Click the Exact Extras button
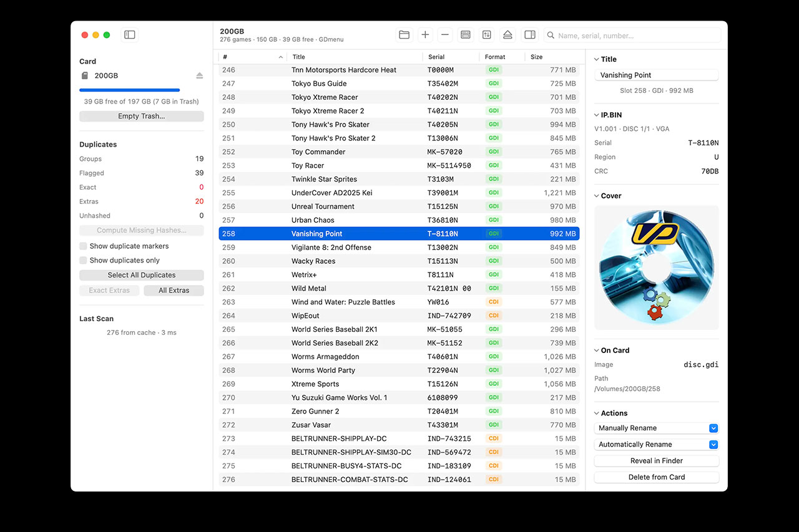799x532 pixels. coord(109,291)
